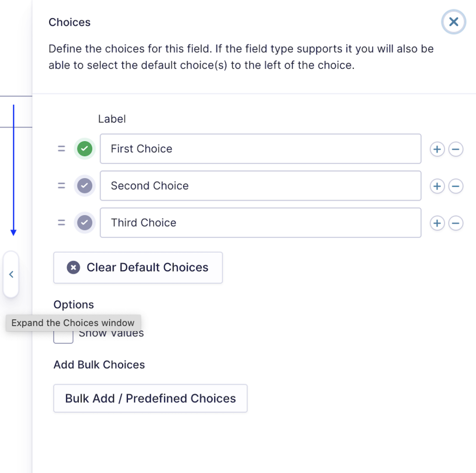Collapse the flyout using the left chevron
The width and height of the screenshot is (476, 473).
click(11, 274)
